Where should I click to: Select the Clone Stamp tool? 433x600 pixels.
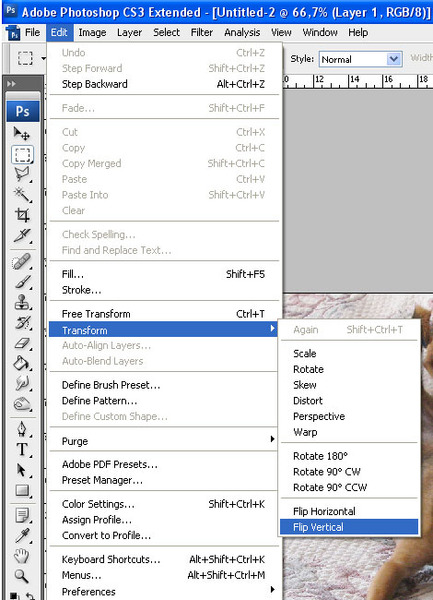[22, 302]
